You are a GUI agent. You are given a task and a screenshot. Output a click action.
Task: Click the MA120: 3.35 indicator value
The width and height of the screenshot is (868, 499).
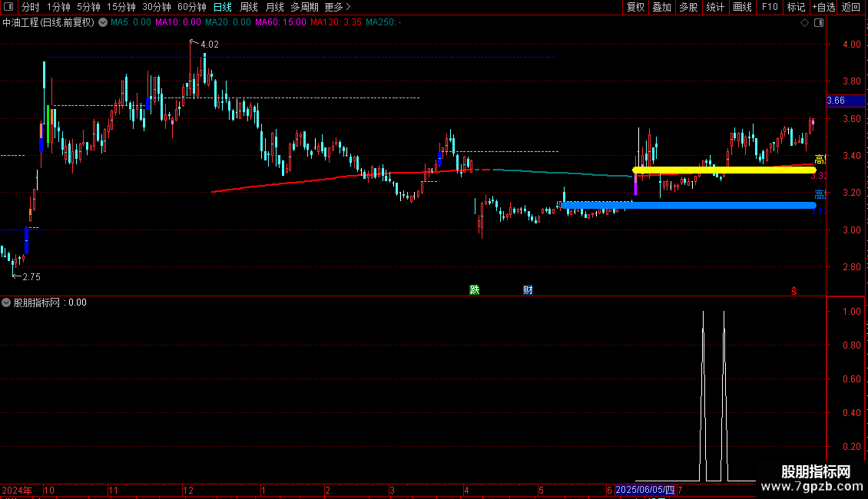pos(336,22)
